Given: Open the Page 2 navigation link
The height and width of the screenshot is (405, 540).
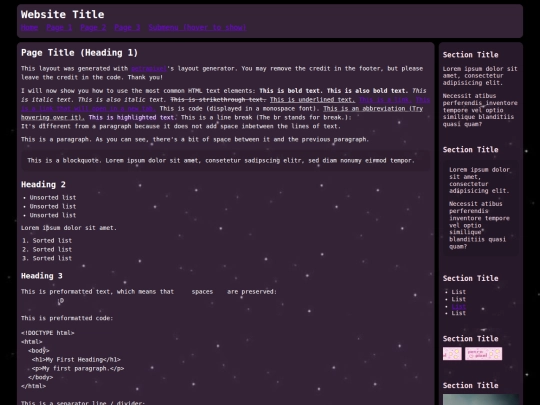Looking at the screenshot, I should (93, 28).
